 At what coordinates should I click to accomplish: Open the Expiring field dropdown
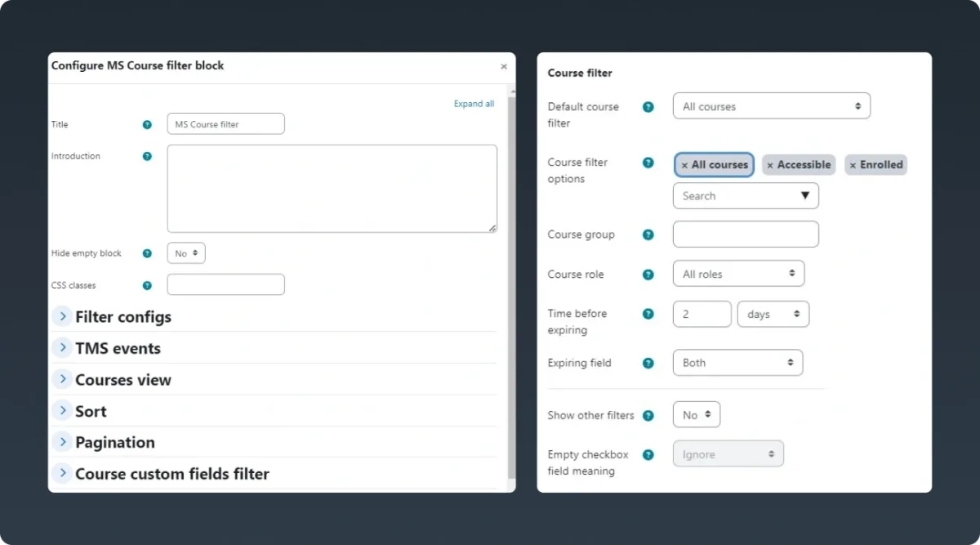737,363
